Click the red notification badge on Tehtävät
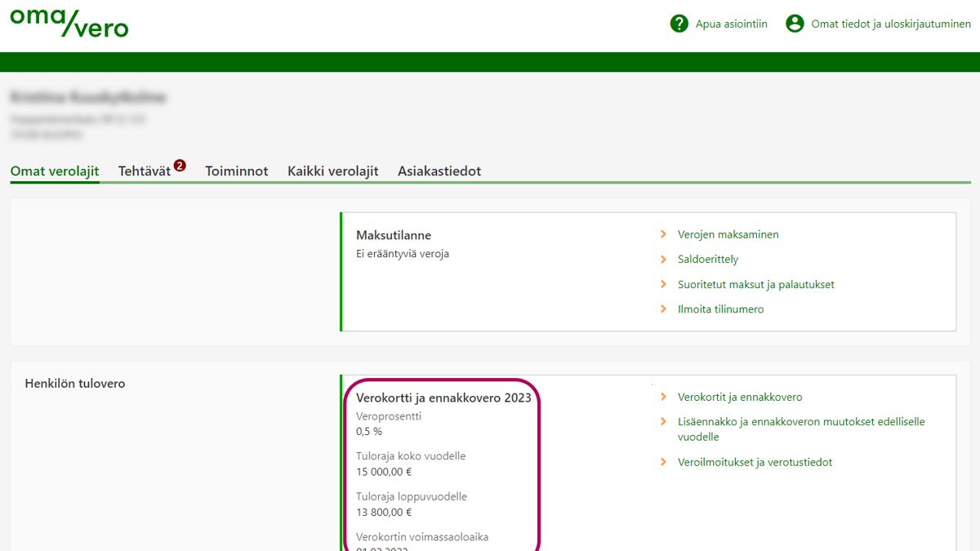This screenshot has width=980, height=551. [180, 166]
